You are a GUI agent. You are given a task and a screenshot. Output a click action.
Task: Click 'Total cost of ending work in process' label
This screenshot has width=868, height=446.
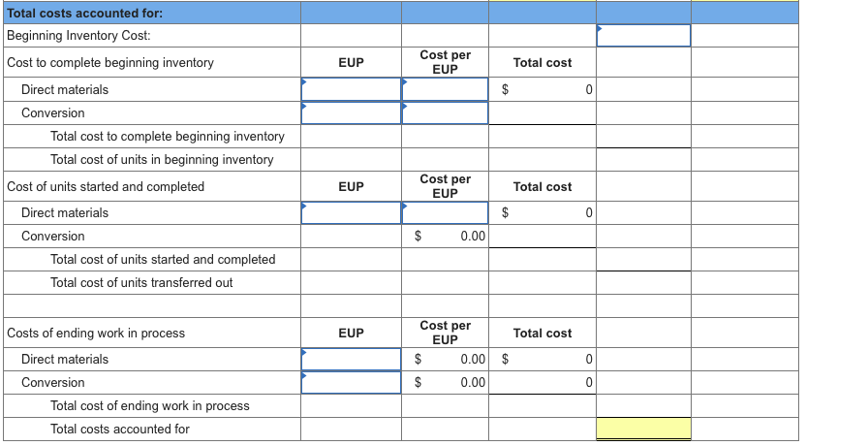149,405
